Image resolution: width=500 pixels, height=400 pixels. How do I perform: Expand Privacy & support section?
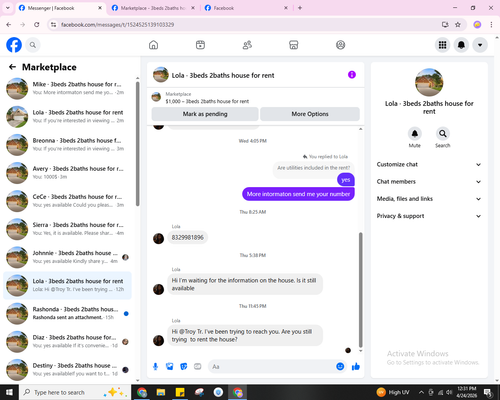[429, 216]
